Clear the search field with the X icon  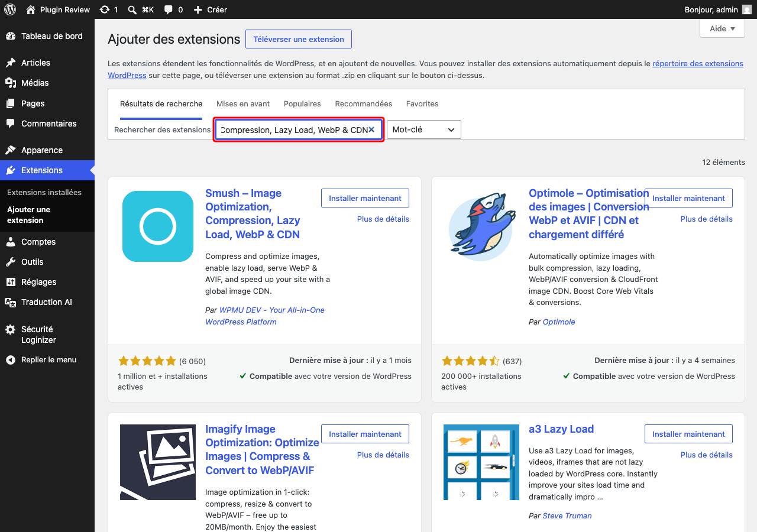(x=371, y=129)
